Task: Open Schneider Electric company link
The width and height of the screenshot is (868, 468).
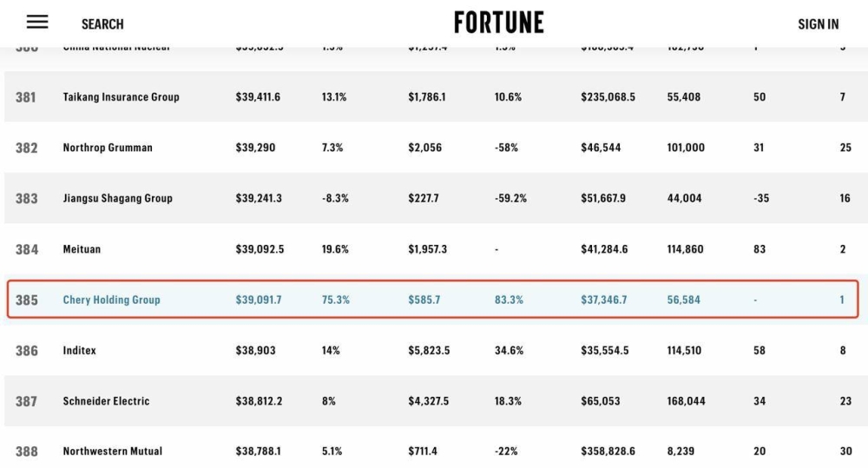Action: [106, 401]
